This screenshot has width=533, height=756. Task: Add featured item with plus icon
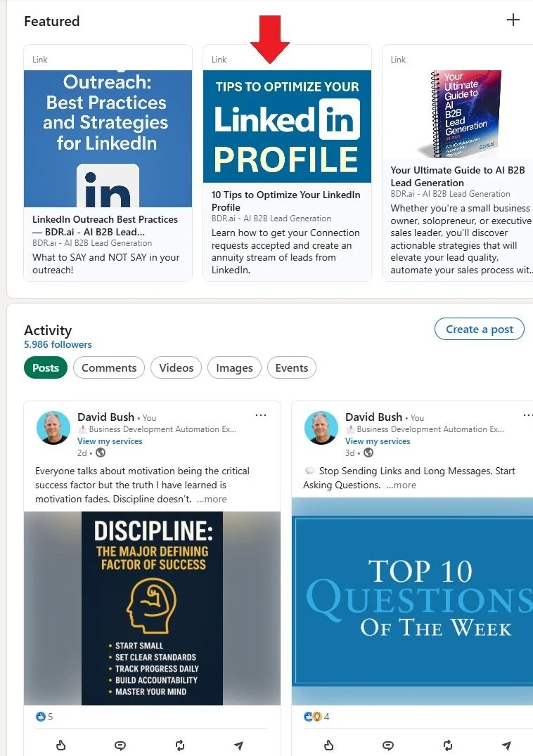513,20
